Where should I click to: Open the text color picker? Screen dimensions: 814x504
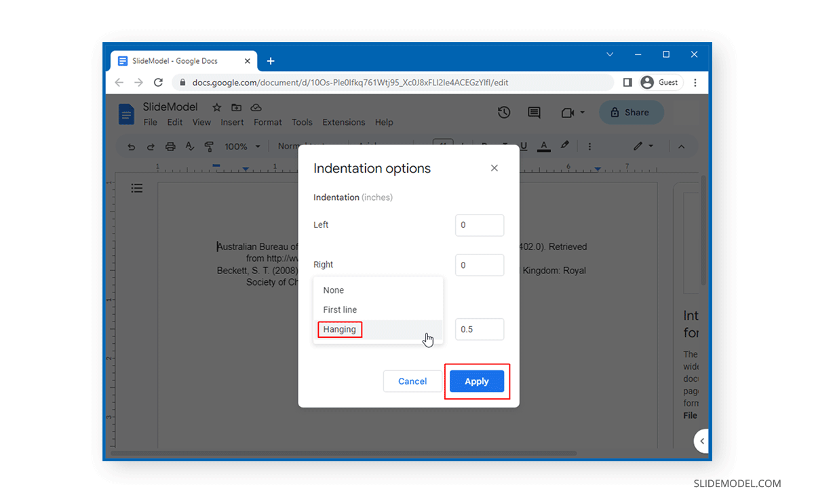(543, 146)
